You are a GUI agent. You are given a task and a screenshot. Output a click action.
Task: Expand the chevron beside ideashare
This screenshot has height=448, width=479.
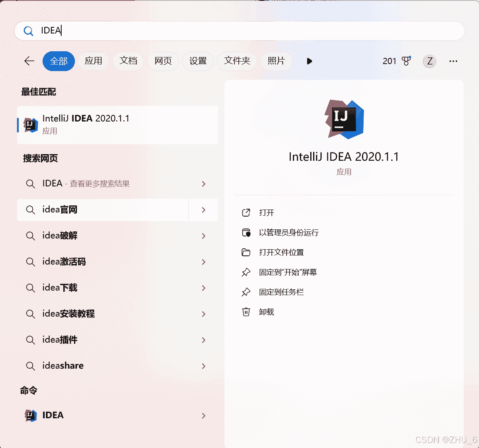[204, 366]
